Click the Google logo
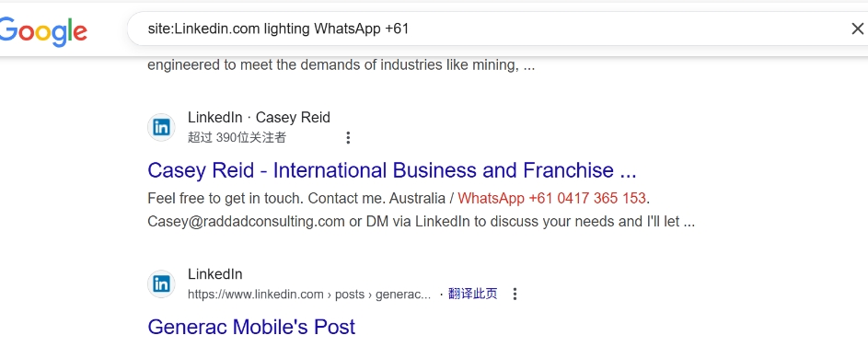868x347 pixels. [42, 31]
